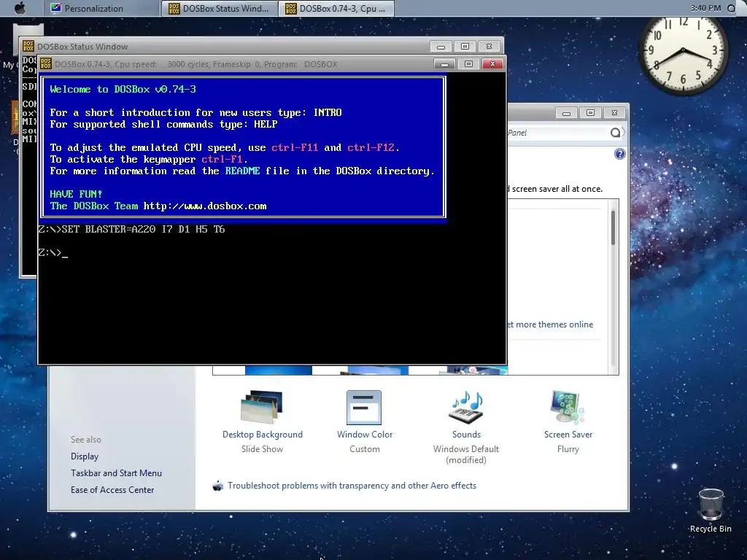
Task: Click the README word in DOSBox
Action: [x=242, y=171]
